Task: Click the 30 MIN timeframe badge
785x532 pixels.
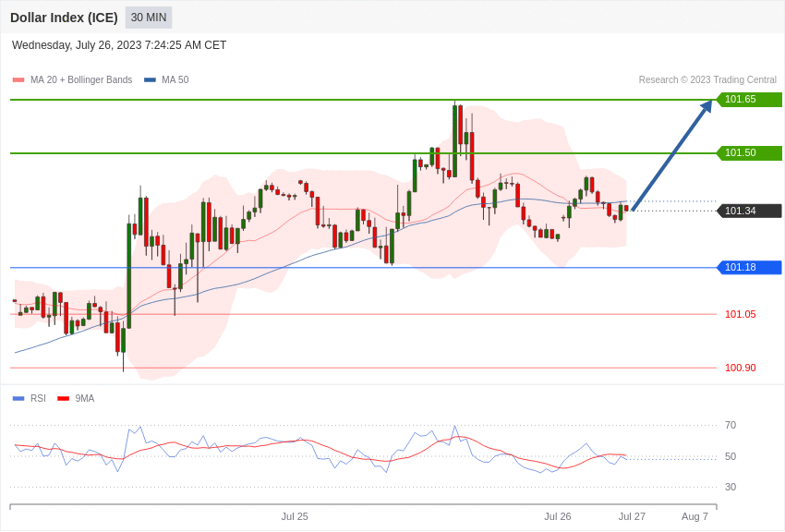Action: click(x=149, y=18)
